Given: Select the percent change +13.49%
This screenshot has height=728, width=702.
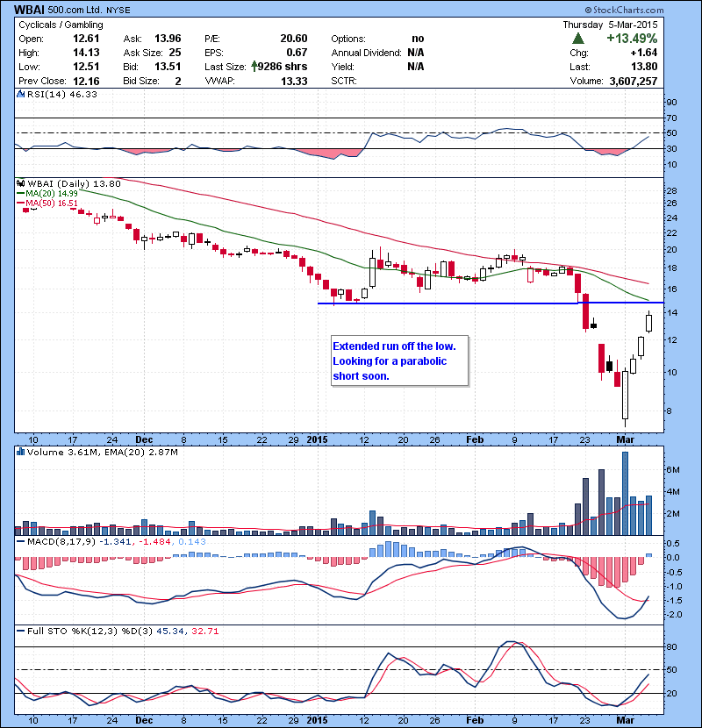Looking at the screenshot, I should point(632,38).
